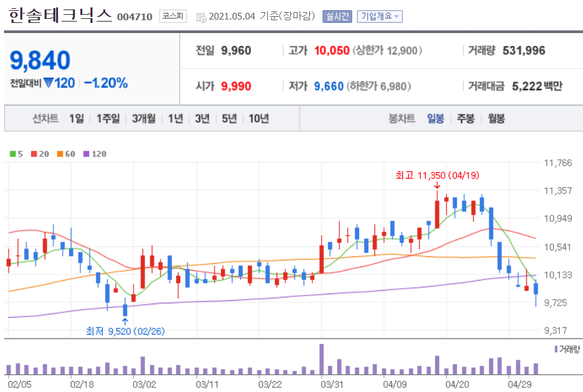
Task: Click the 최저 9,520 (02/26) marker
Action: click(x=126, y=331)
